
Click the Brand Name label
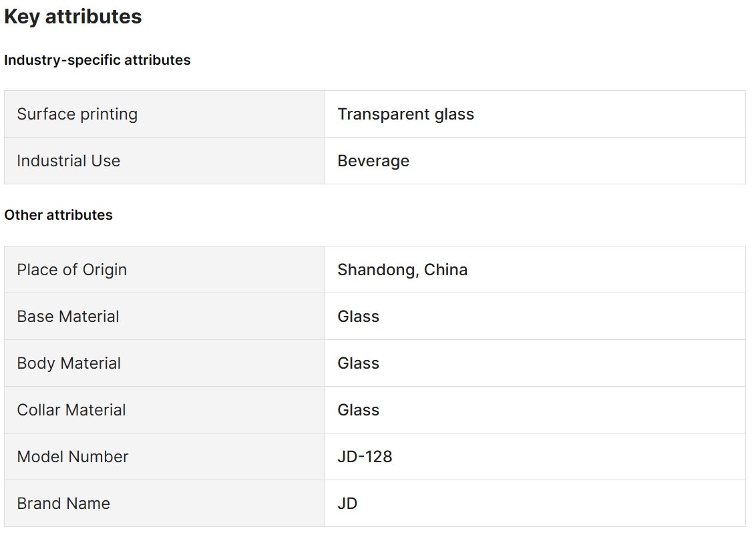[63, 504]
